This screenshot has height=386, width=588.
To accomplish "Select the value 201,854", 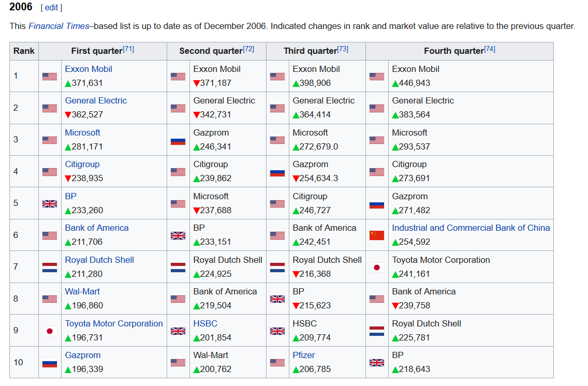I will 216,338.
